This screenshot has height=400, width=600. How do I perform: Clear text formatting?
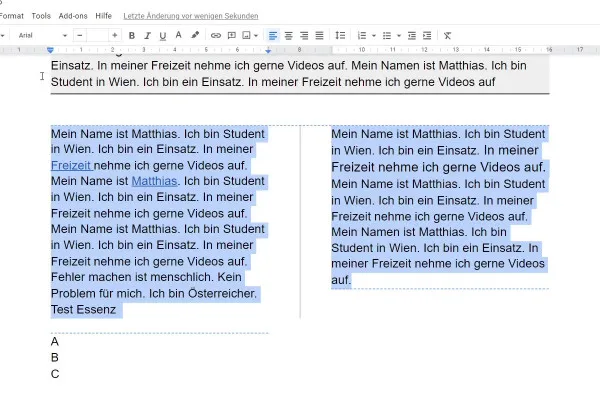447,36
